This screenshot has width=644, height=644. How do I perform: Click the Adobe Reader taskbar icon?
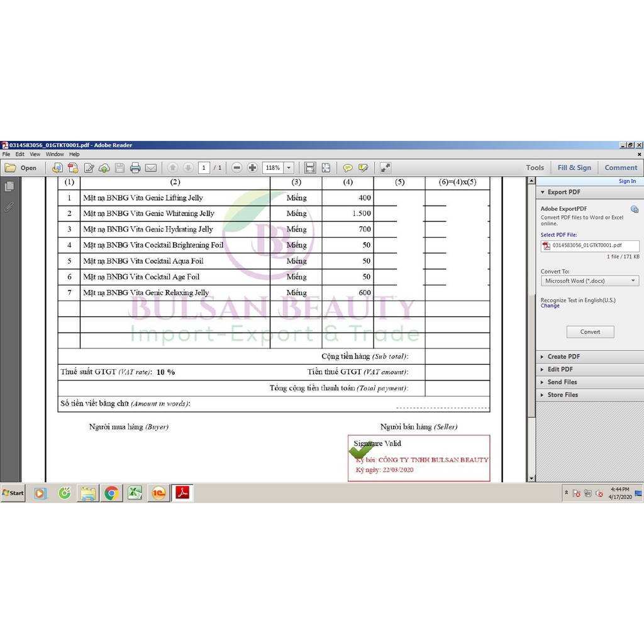182,493
